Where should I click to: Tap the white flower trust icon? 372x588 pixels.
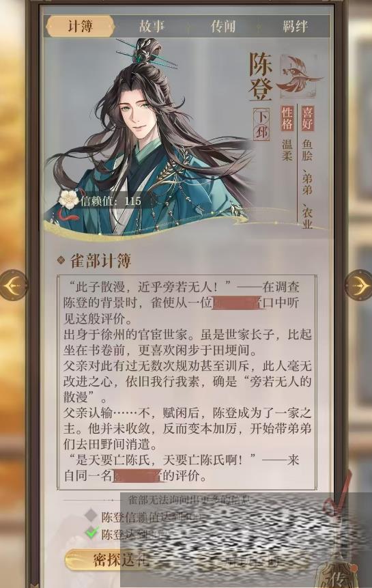coord(69,198)
